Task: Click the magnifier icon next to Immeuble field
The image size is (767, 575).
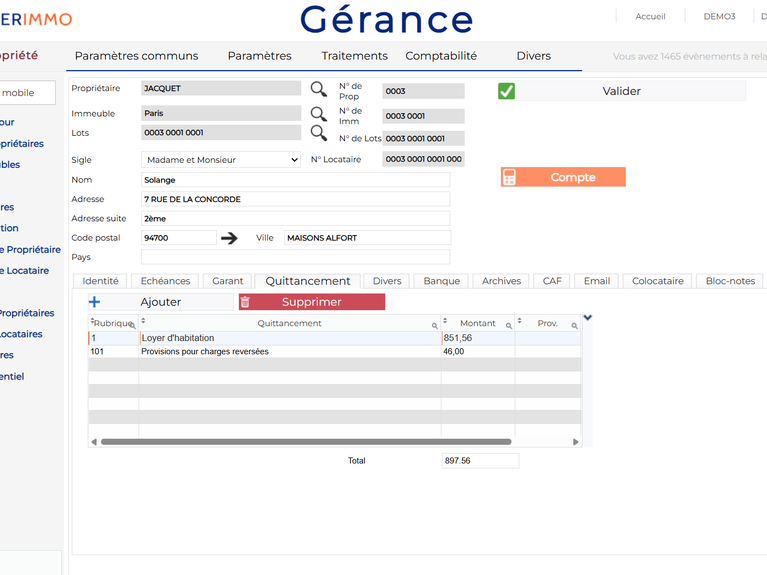Action: pyautogui.click(x=318, y=114)
